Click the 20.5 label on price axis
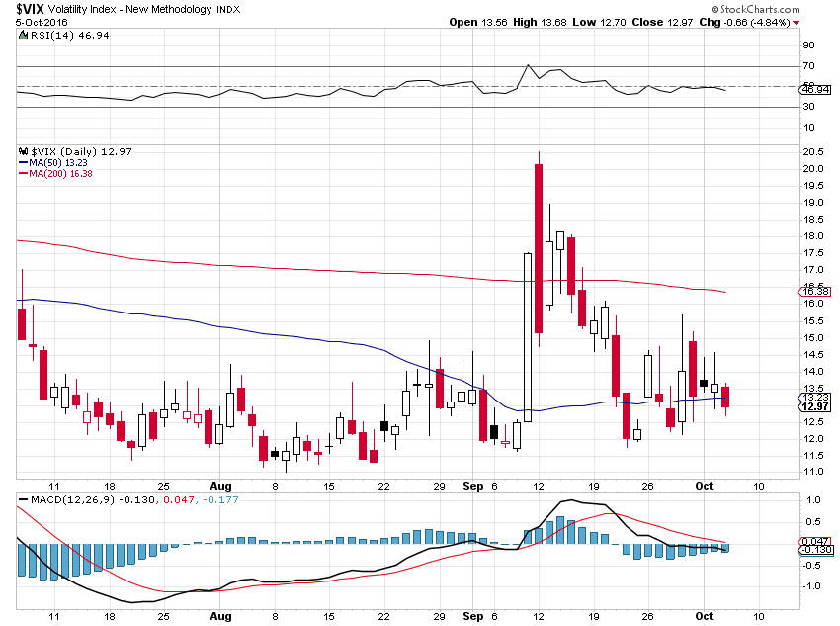This screenshot has height=626, width=840. click(813, 152)
